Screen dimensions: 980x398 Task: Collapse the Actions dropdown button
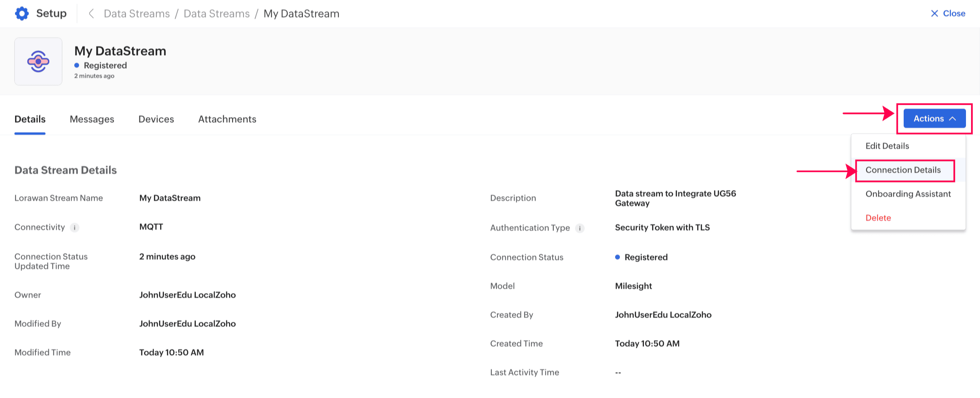pyautogui.click(x=934, y=118)
